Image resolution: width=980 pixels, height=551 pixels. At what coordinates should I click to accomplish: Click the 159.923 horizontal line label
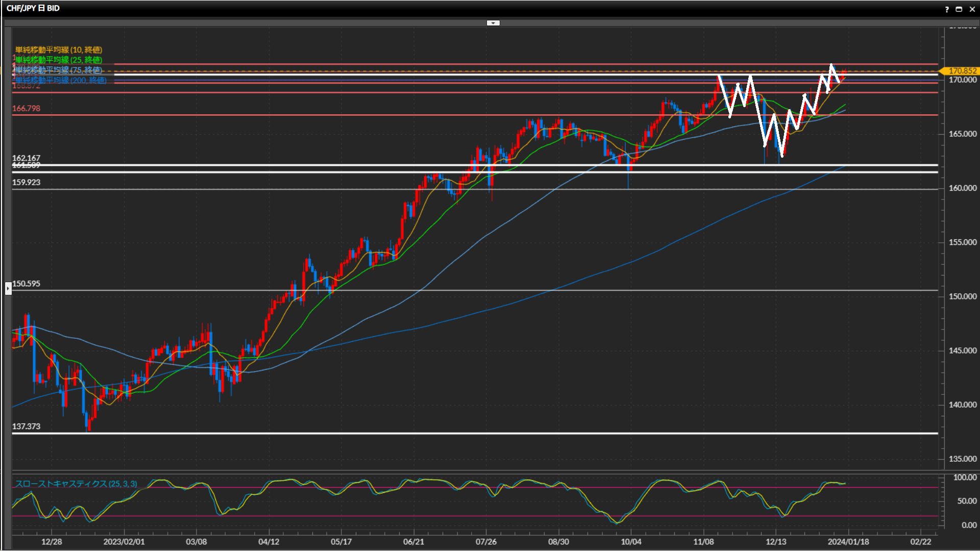(x=26, y=182)
